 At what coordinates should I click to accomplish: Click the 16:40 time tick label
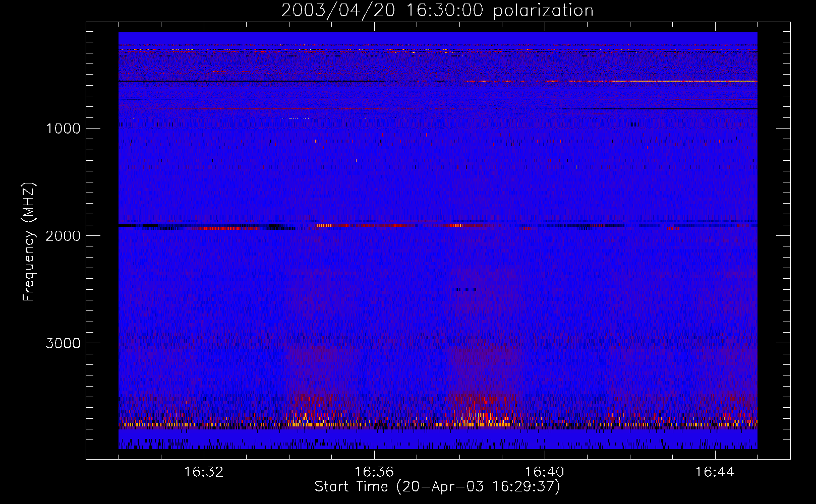click(x=545, y=472)
